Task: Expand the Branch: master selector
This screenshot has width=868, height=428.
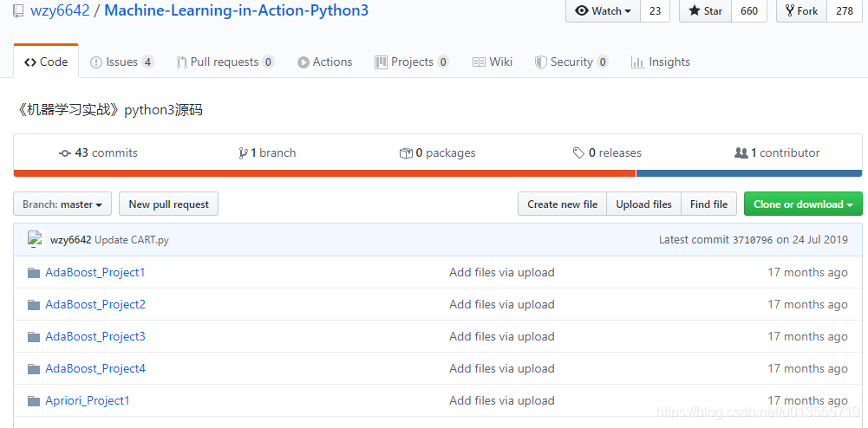Action: 62,204
